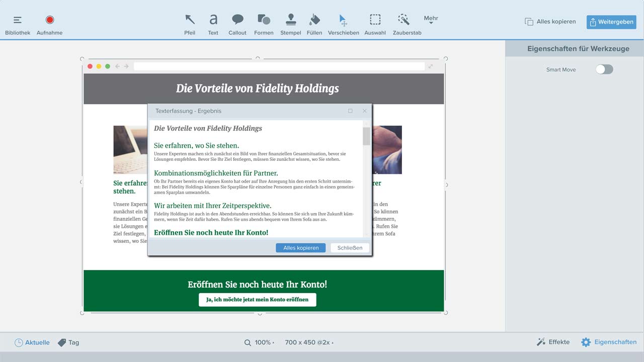644x362 pixels.
Task: Select the Verschieben move tool
Action: (343, 24)
